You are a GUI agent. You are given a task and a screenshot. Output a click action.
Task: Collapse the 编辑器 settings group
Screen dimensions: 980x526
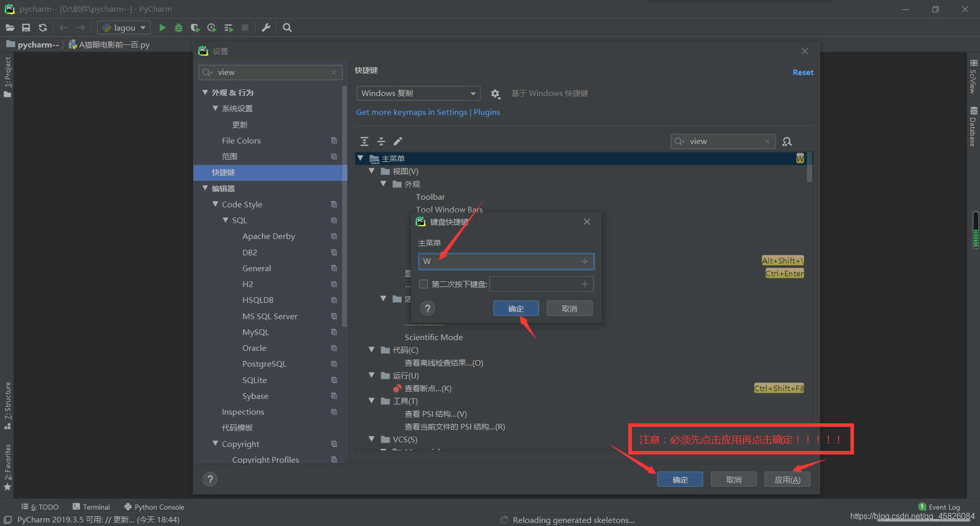205,188
